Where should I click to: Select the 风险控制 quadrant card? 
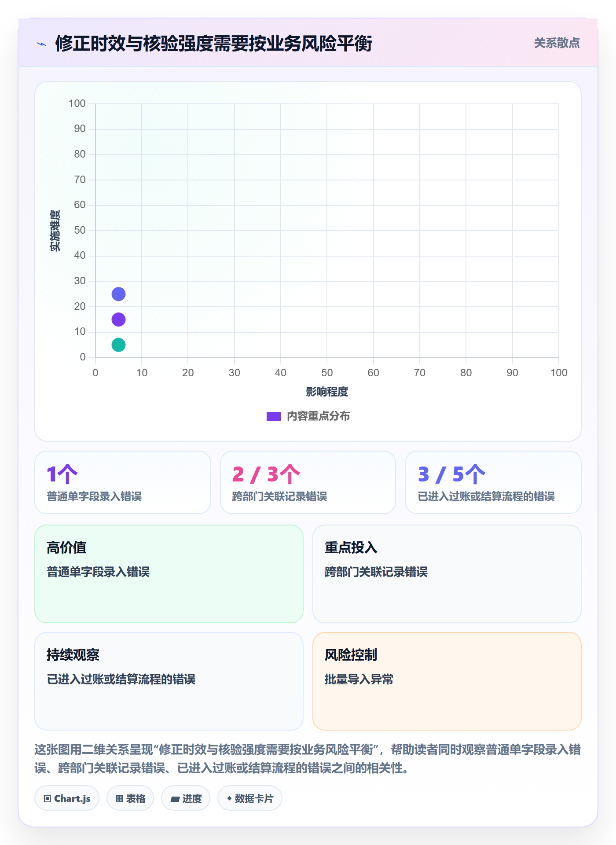[447, 681]
